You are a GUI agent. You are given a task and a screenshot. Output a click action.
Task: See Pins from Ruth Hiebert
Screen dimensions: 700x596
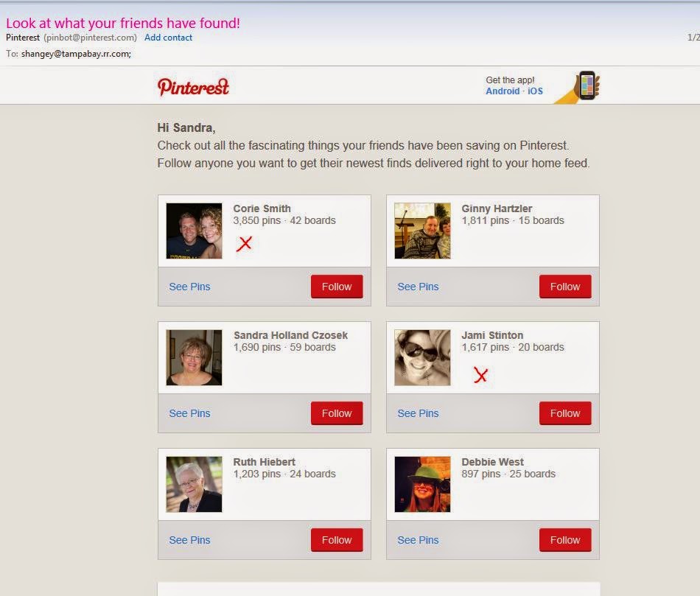pos(189,540)
